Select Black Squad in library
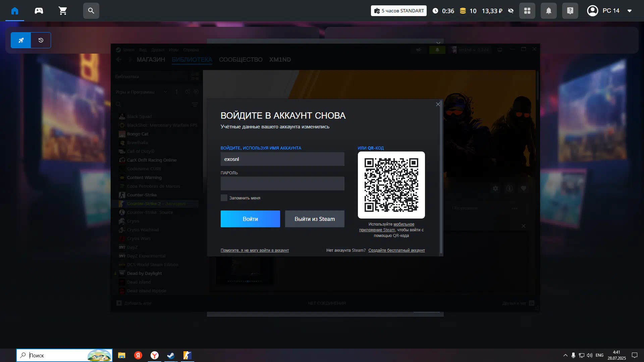The height and width of the screenshot is (362, 644). pyautogui.click(x=139, y=117)
